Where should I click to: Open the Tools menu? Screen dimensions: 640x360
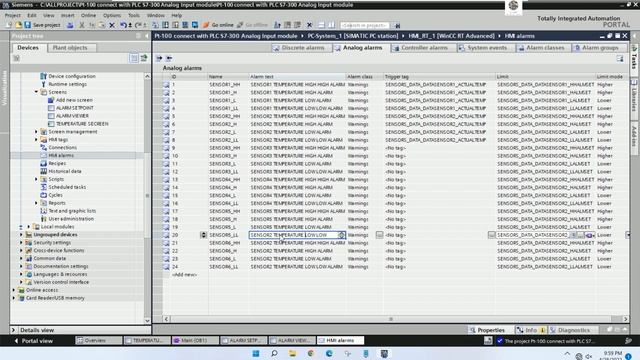click(x=134, y=15)
